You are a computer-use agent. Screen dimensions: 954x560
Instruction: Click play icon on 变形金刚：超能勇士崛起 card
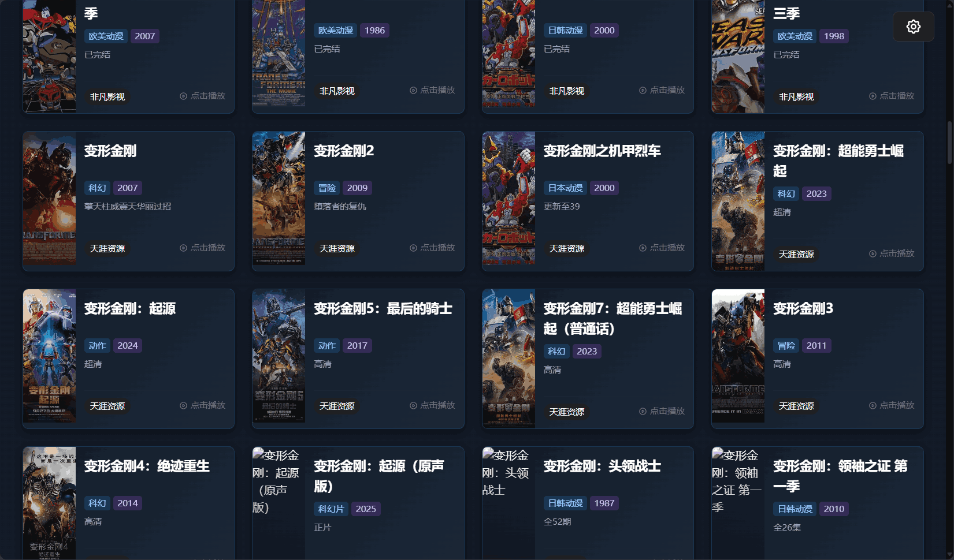click(x=873, y=253)
